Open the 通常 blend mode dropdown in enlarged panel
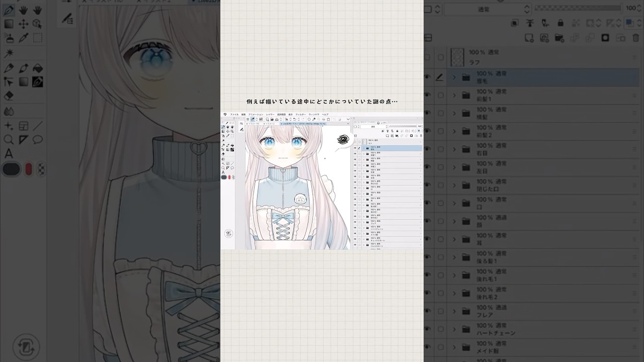The width and height of the screenshot is (644, 362). [487, 9]
